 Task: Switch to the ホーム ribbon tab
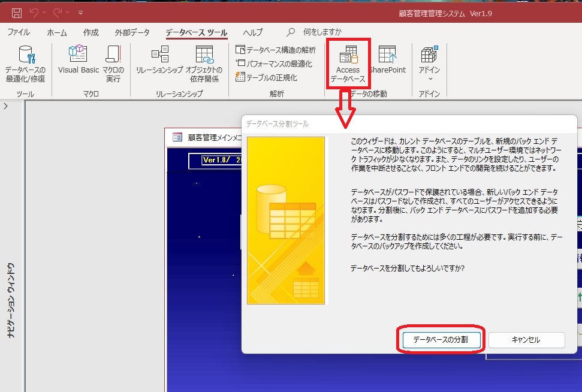click(57, 32)
